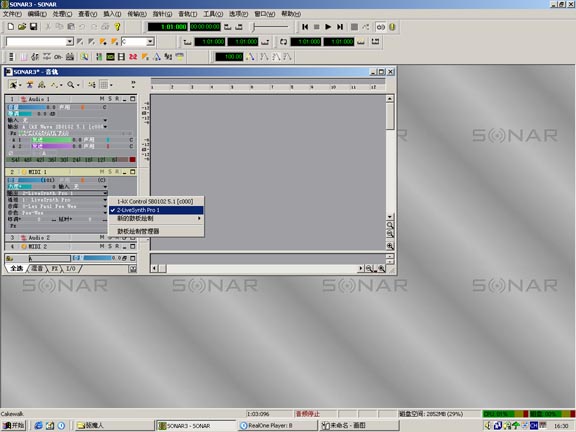Click the metronome icon beside tempo 100.00
The image size is (576, 432).
point(251,57)
